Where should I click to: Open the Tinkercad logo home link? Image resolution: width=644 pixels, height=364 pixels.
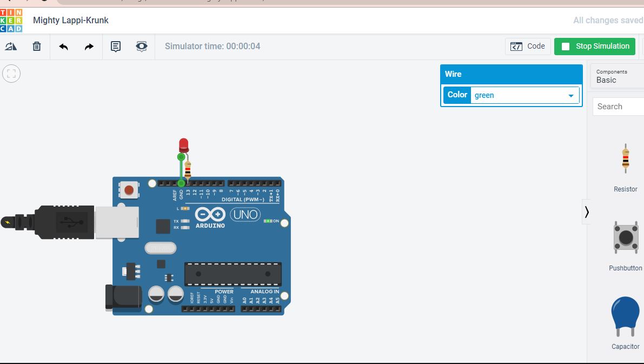(x=11, y=20)
